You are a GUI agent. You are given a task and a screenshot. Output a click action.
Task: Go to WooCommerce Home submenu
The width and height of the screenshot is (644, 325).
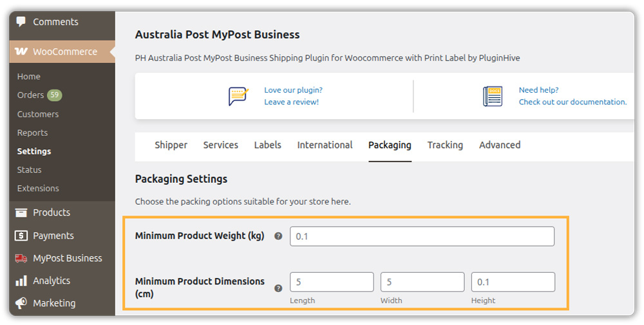[x=29, y=77]
